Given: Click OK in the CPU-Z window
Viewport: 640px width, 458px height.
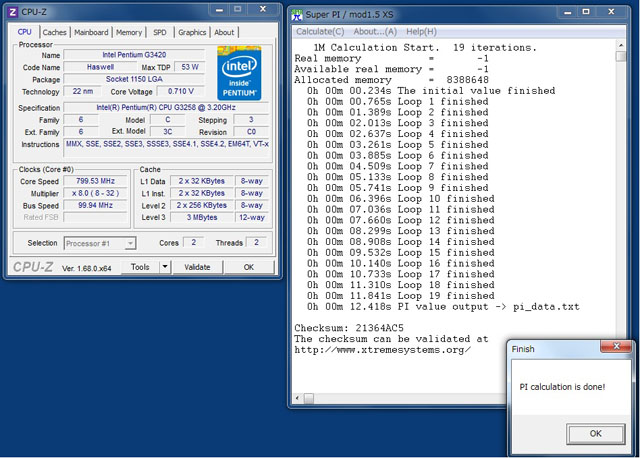Looking at the screenshot, I should coord(249,267).
